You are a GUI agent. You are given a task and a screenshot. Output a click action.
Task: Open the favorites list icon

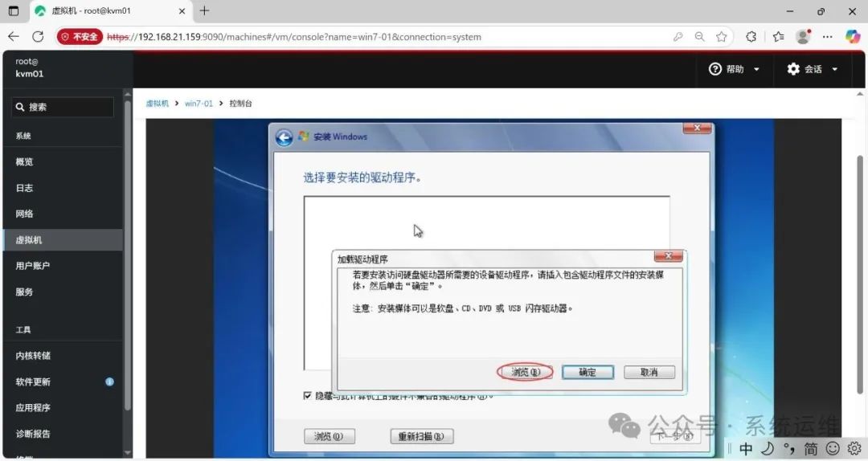click(778, 36)
